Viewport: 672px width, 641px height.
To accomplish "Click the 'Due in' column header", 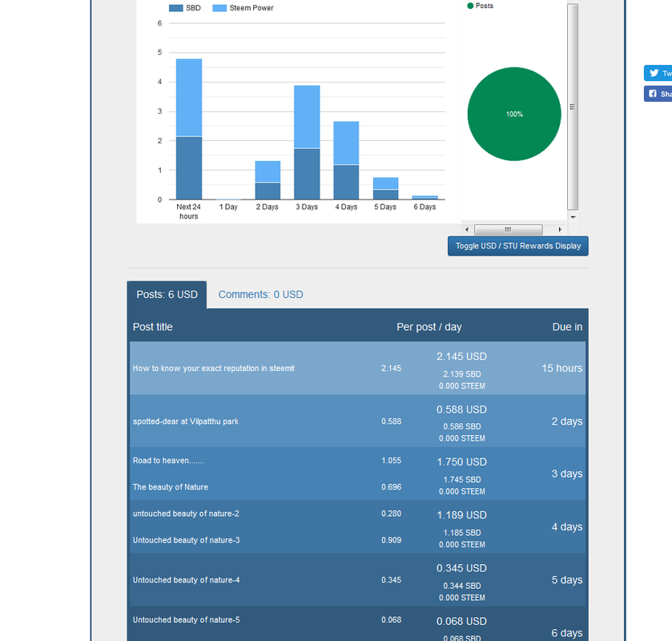I will (567, 327).
